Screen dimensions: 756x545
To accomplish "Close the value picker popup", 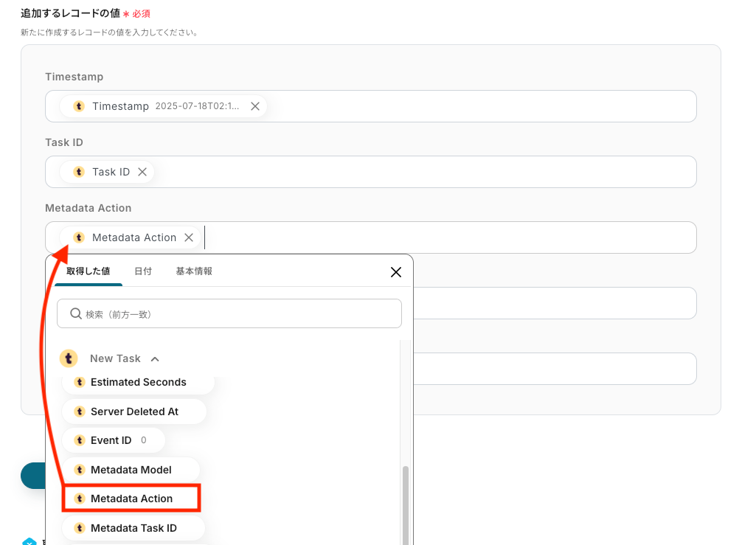I will (396, 272).
